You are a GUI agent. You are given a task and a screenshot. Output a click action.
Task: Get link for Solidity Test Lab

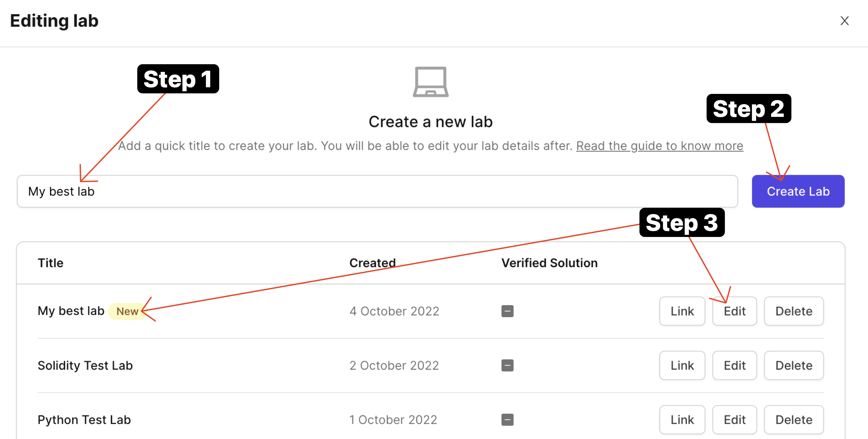pyautogui.click(x=682, y=365)
